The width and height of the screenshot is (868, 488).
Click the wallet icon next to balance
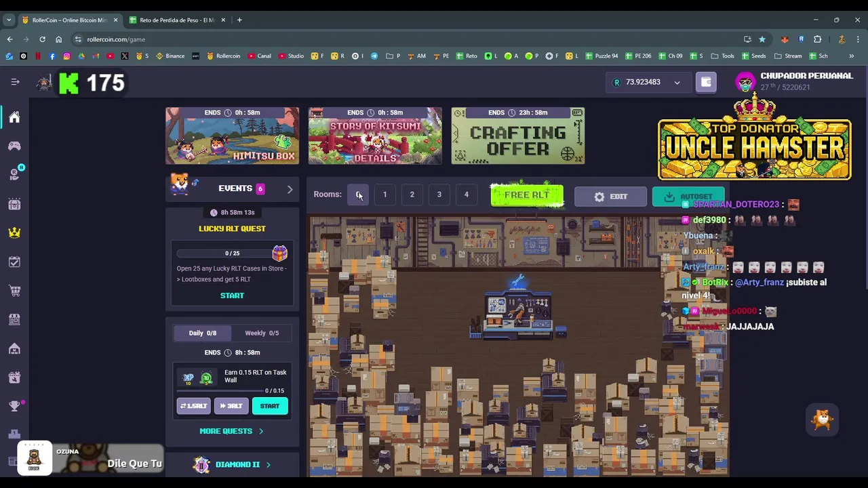pos(706,82)
